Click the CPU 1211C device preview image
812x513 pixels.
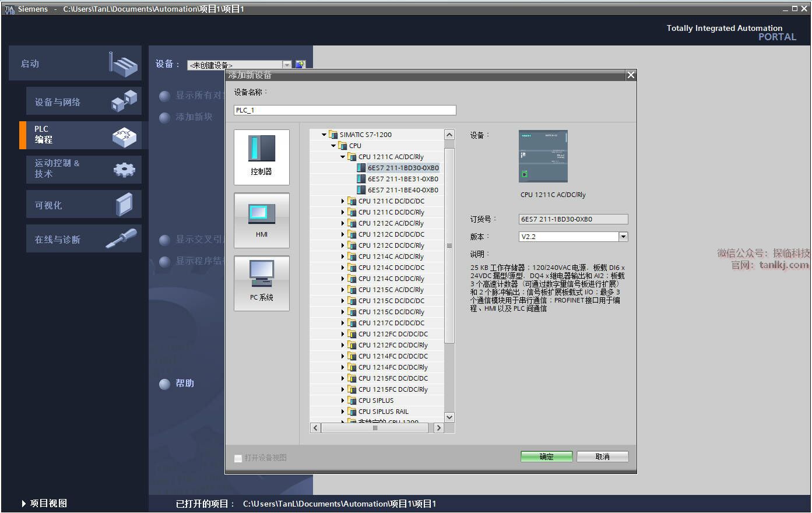[543, 156]
